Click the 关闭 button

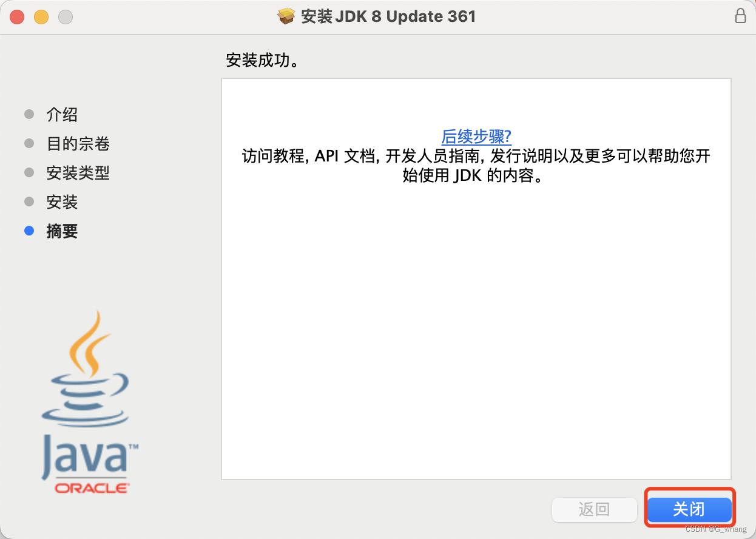coord(689,509)
